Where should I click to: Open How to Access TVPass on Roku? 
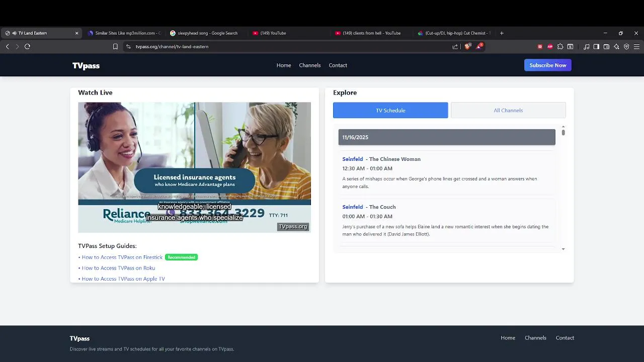[118, 268]
